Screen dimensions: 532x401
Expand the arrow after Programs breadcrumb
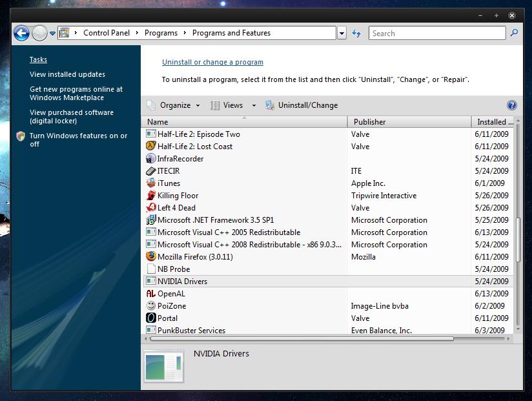click(x=185, y=33)
